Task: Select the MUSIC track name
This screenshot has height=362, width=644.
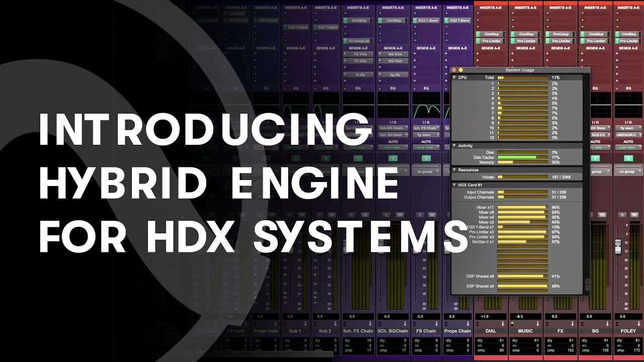Action: (526, 331)
